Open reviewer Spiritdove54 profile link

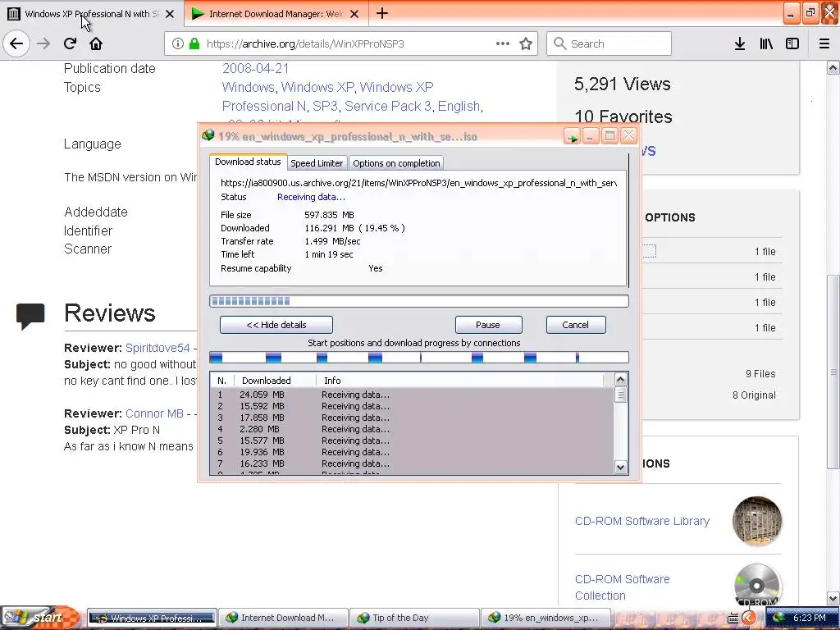(x=157, y=348)
